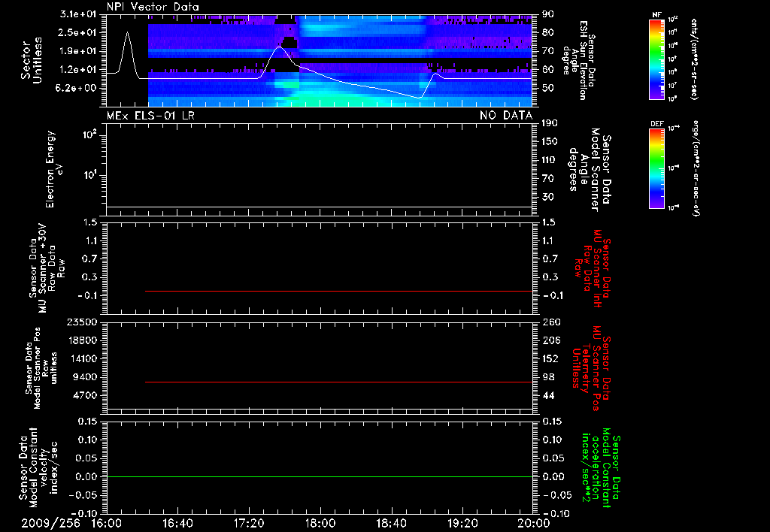Select the 'NPI Vector Data' title
The height and width of the screenshot is (532, 770).
(153, 7)
